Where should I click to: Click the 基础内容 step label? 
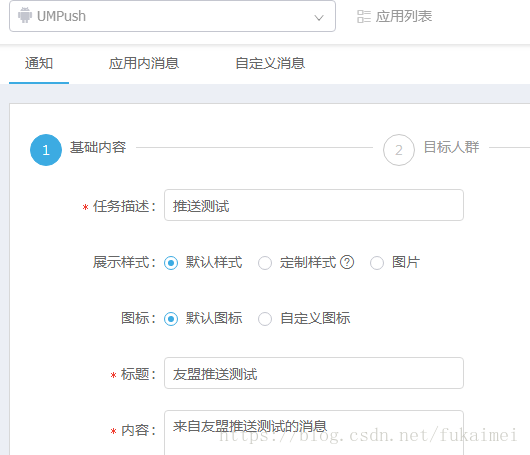click(98, 147)
